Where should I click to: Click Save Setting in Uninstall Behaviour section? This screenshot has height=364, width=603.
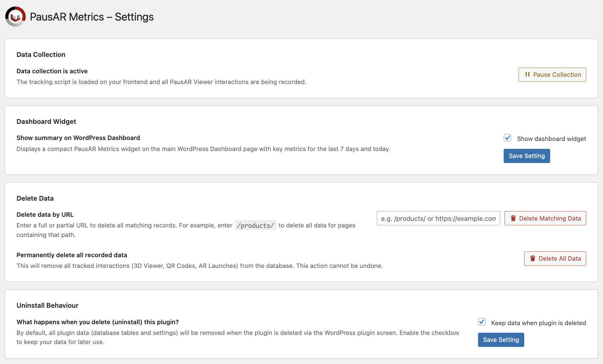coord(501,340)
